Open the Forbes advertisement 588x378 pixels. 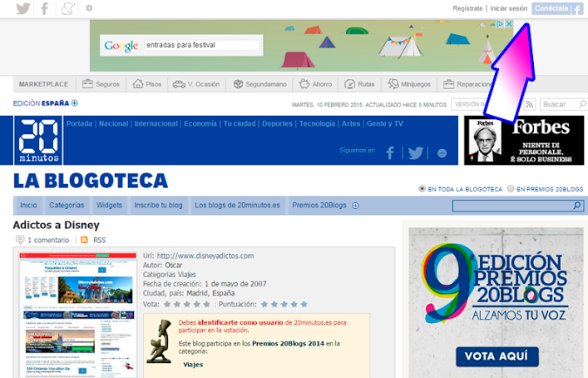click(524, 140)
